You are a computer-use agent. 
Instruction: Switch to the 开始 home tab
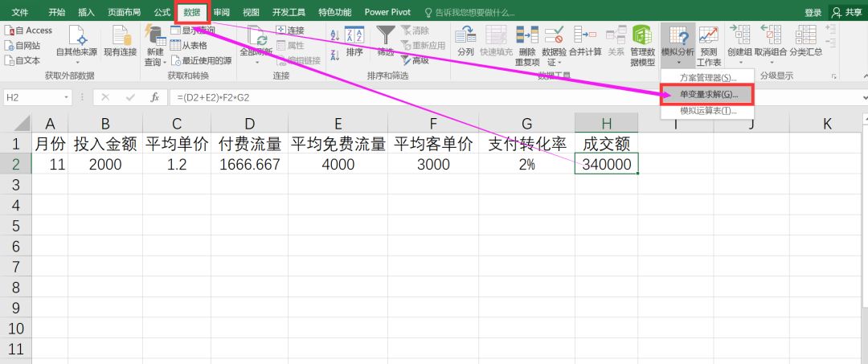[56, 12]
